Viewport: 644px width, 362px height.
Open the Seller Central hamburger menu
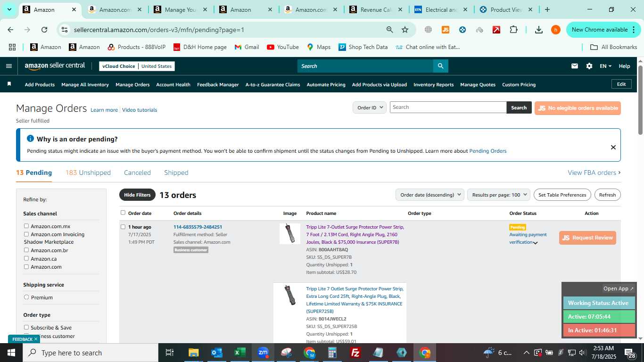(8, 66)
